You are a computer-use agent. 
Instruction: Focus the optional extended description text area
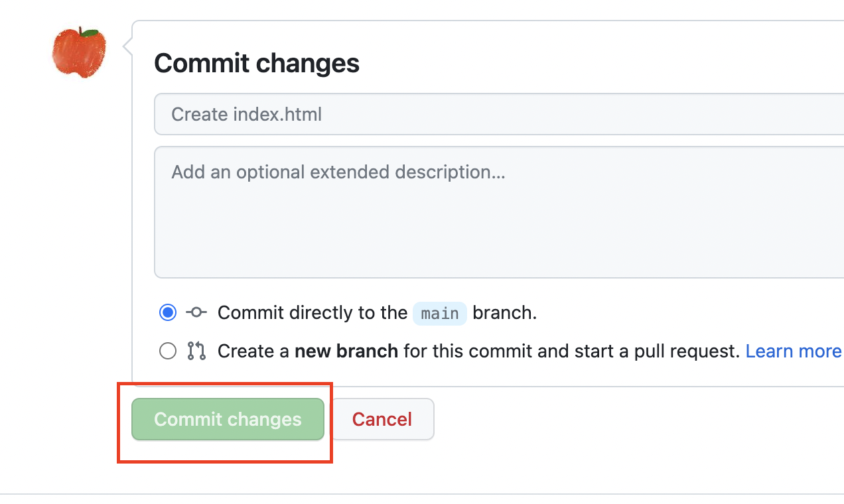(499, 212)
